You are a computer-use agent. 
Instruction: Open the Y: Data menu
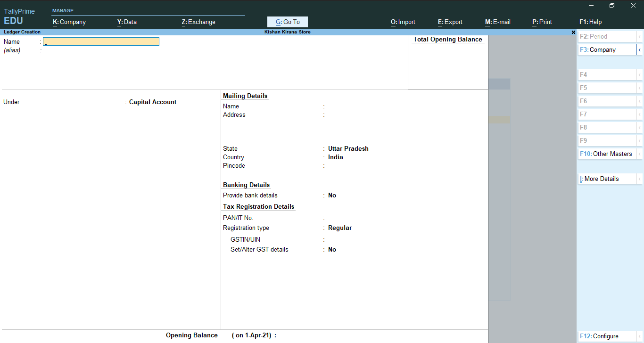[x=127, y=22]
